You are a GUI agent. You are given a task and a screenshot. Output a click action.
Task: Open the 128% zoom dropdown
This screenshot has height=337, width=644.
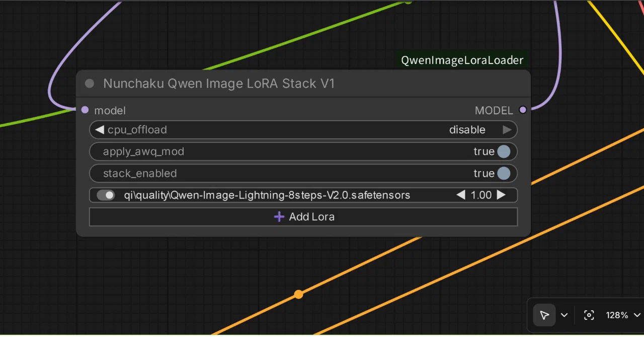point(623,315)
